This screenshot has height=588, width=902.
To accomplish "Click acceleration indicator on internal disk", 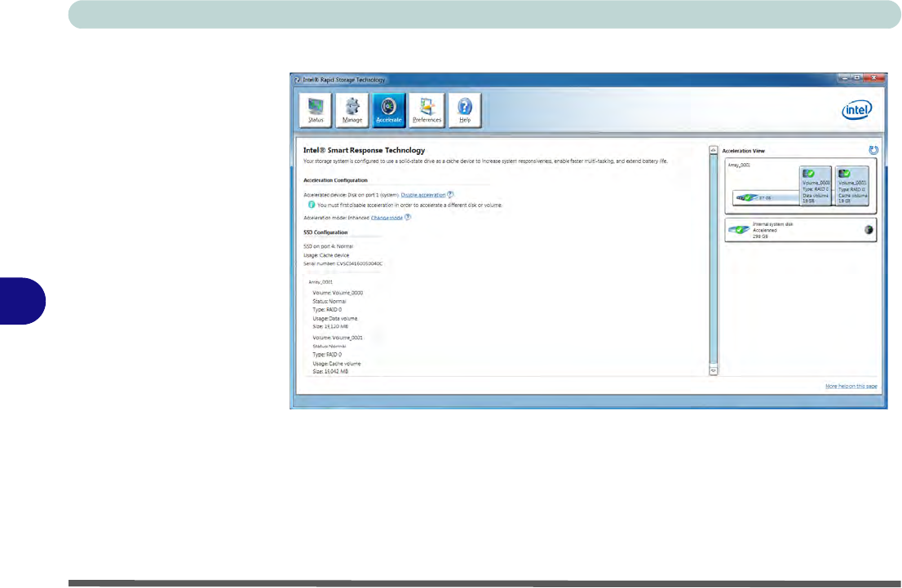I will pyautogui.click(x=869, y=230).
